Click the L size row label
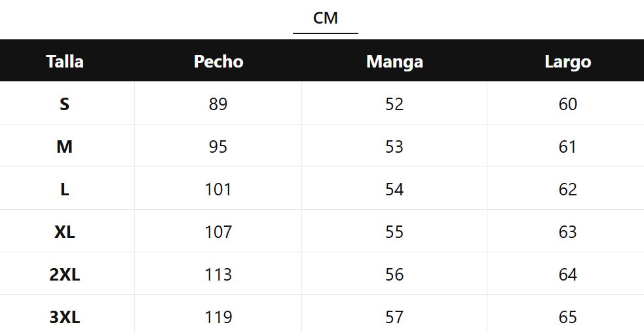Viewport: 644px width, 333px height. [65, 189]
